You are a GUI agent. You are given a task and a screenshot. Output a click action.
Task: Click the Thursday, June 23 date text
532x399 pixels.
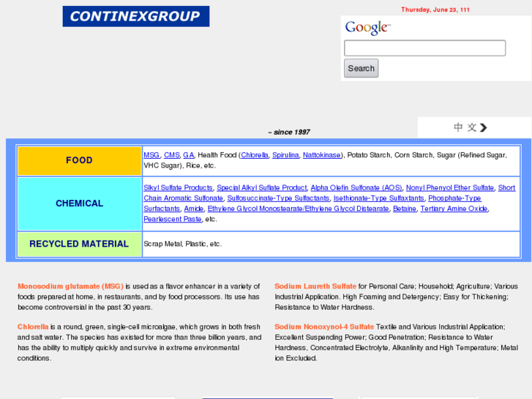(x=435, y=10)
